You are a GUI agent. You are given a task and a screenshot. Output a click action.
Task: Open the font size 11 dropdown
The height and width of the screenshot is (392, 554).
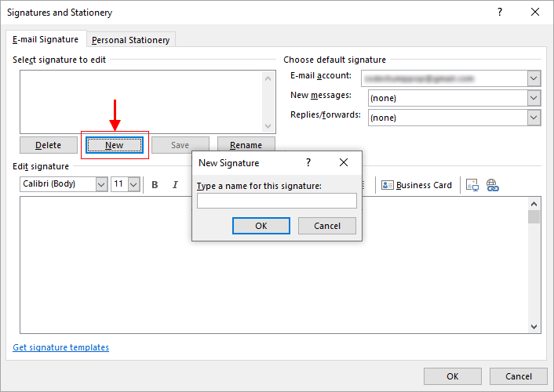coord(133,184)
